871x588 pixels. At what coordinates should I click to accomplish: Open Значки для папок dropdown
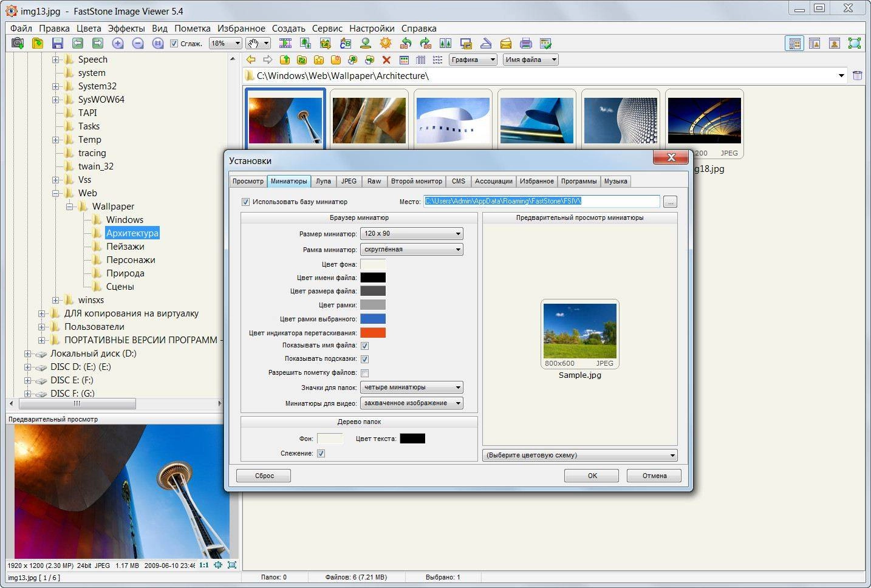[411, 387]
